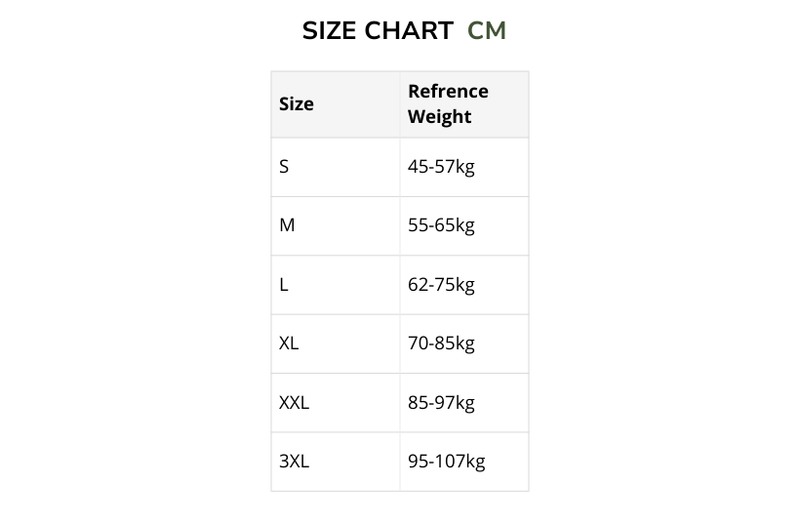Select the XXL size cell
Image resolution: width=800 pixels, height=524 pixels.
click(294, 403)
